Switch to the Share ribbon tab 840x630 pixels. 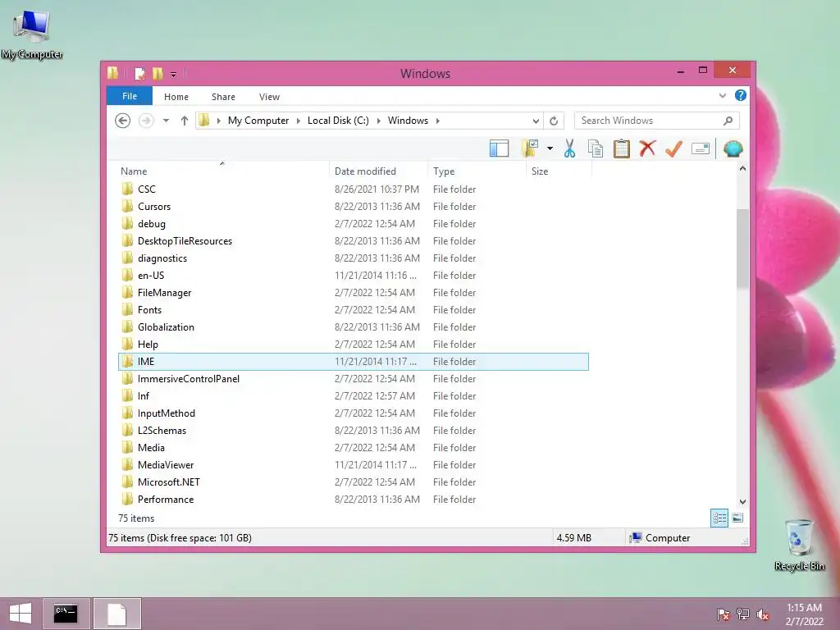(223, 97)
